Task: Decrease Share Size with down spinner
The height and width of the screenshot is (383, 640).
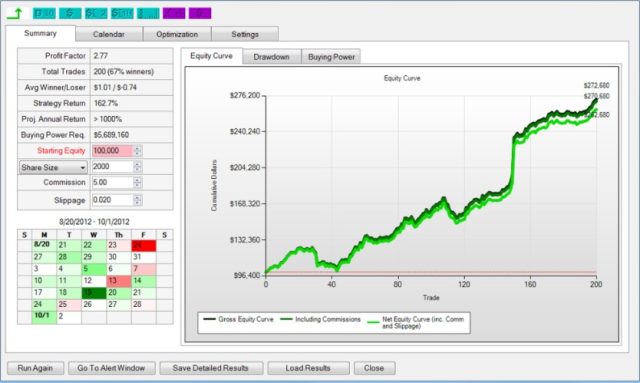Action: click(x=138, y=169)
